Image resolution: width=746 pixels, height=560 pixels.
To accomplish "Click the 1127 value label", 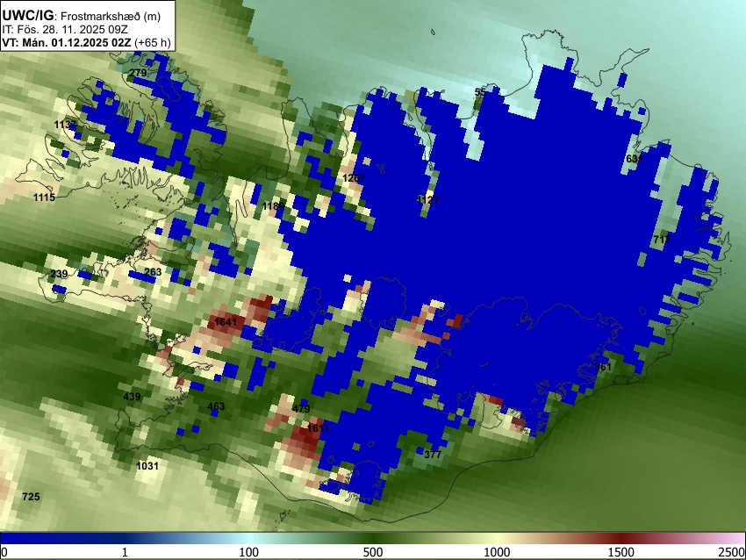I will click(427, 199).
